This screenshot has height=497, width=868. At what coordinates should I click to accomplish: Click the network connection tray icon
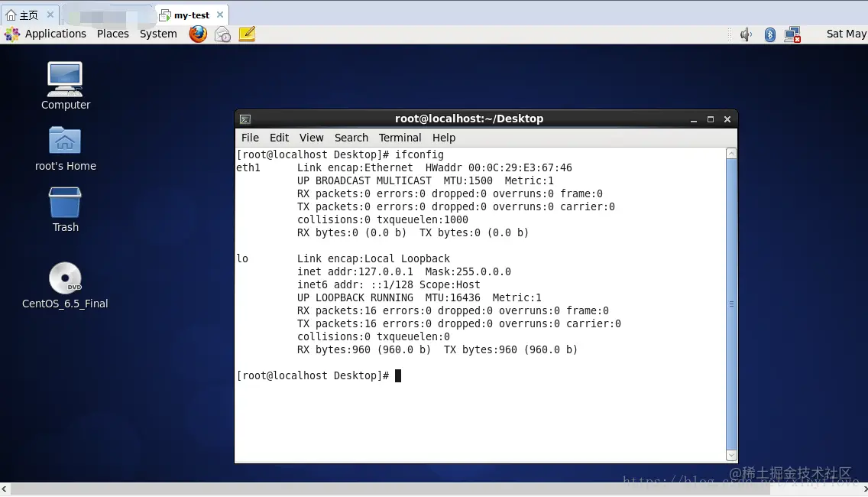point(792,34)
